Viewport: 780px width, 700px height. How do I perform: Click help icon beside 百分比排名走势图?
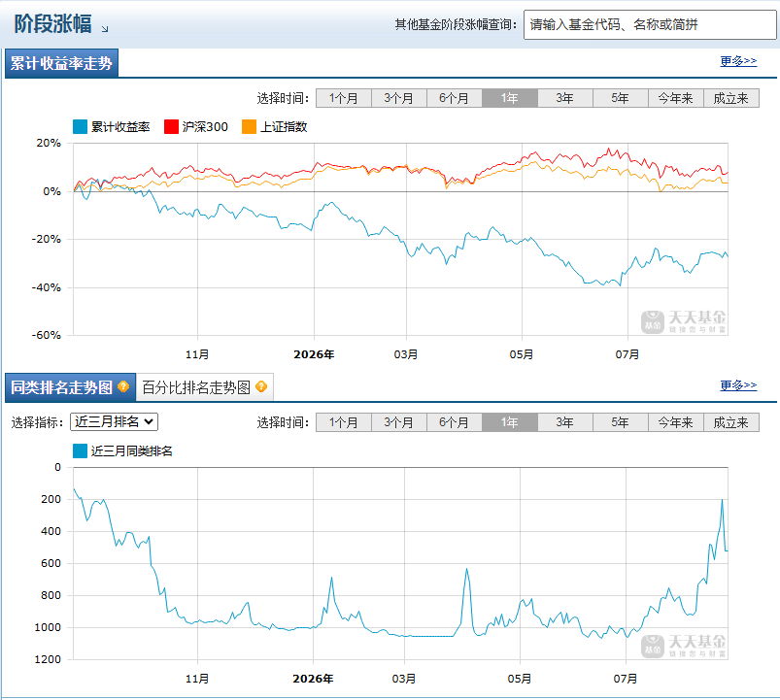tap(261, 386)
